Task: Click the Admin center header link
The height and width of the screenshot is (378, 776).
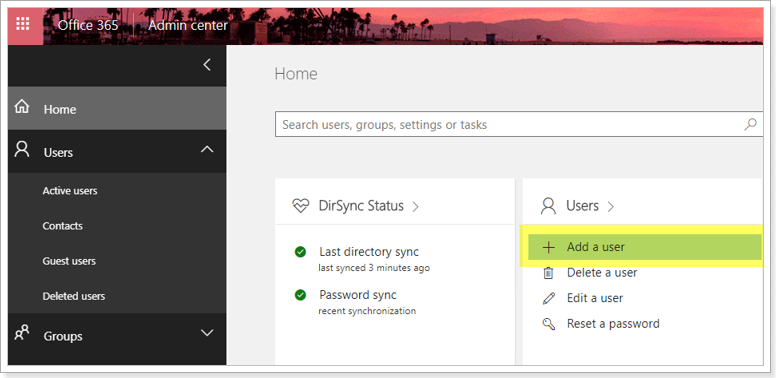Action: (x=188, y=25)
